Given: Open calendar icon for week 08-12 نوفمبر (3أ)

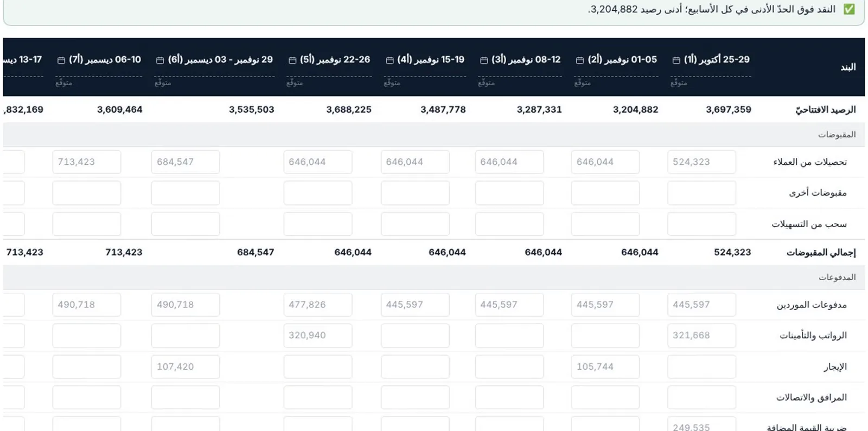Looking at the screenshot, I should point(484,60).
